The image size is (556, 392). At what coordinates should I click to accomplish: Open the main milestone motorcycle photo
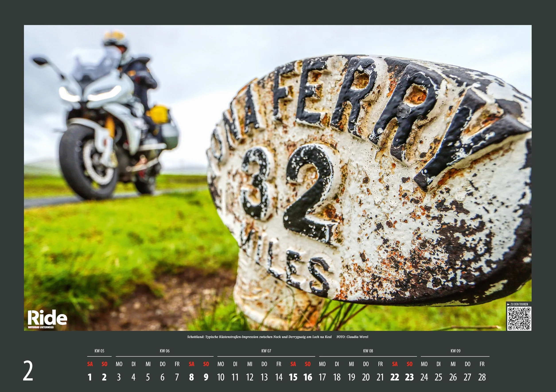[278, 178]
